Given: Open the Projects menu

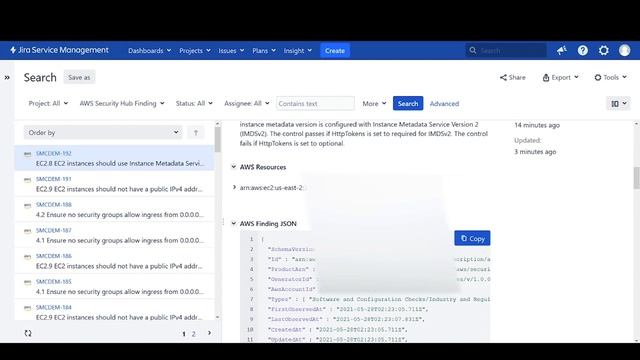Looking at the screenshot, I should tap(195, 51).
